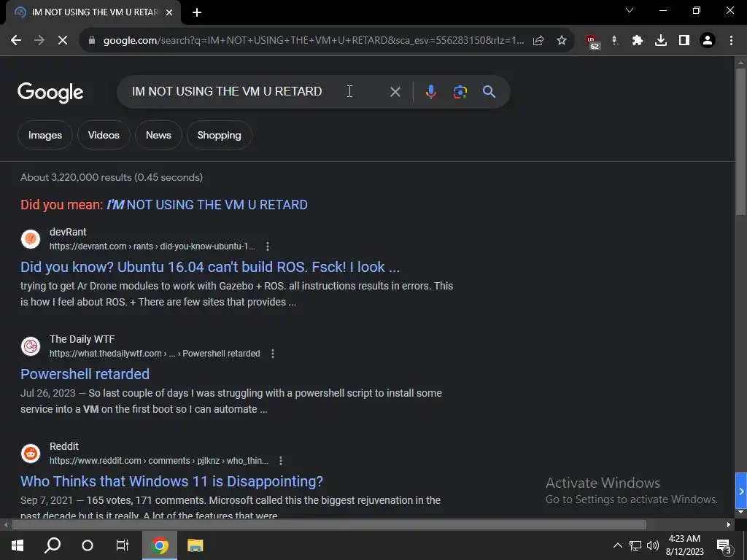Open the clock and date flyout
This screenshot has width=747, height=560.
coord(684,545)
